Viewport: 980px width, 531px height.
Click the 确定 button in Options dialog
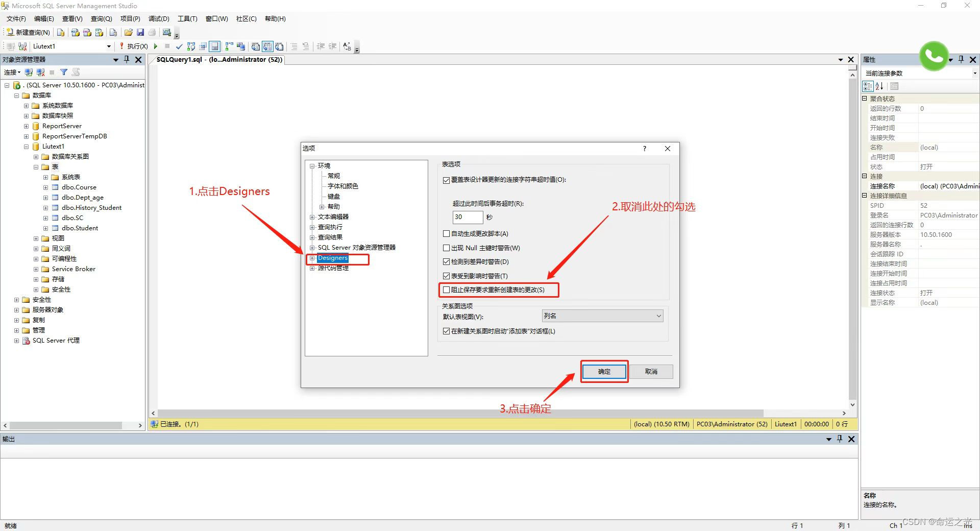[x=604, y=372]
